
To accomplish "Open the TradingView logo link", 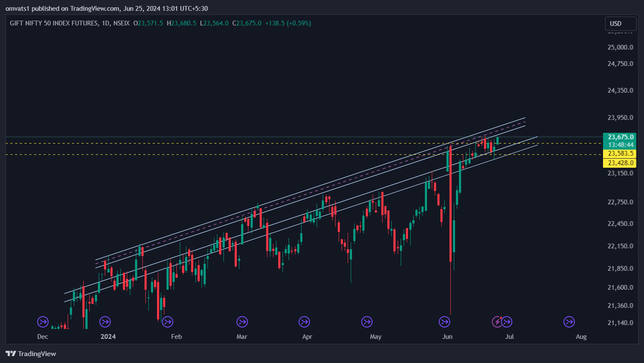I will 31,354.
